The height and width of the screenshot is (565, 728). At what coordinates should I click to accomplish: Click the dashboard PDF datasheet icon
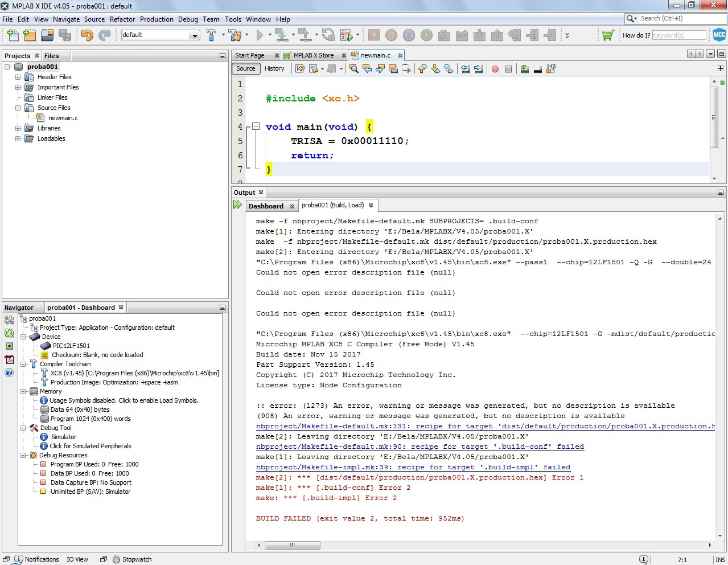(x=9, y=359)
